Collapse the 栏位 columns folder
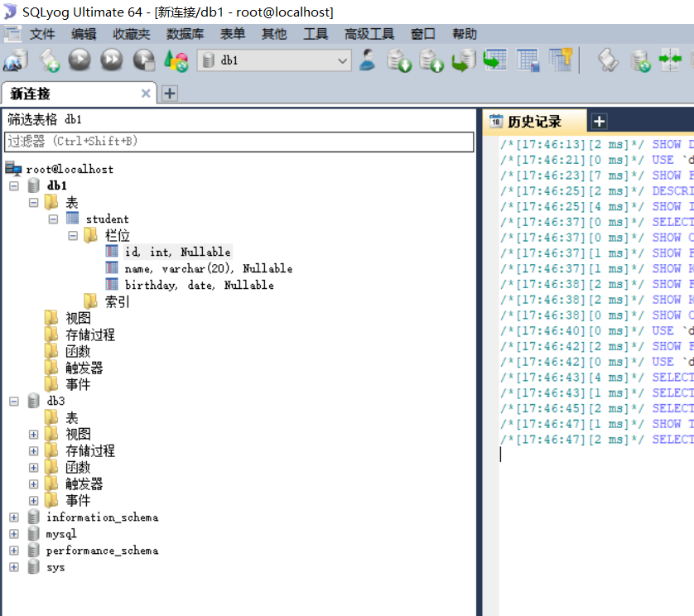Image resolution: width=694 pixels, height=616 pixels. click(x=73, y=235)
